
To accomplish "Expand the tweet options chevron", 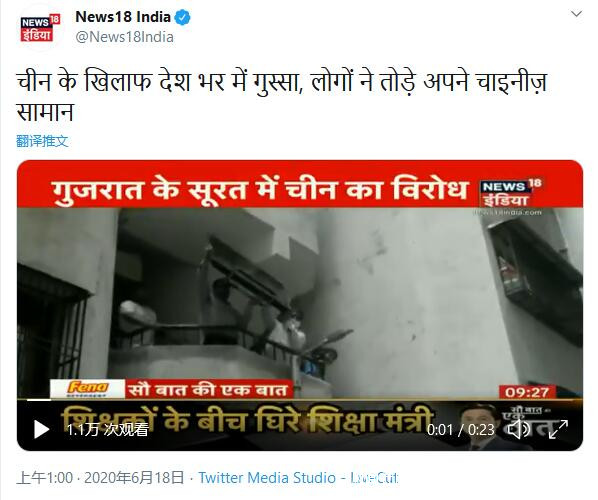I will (576, 14).
